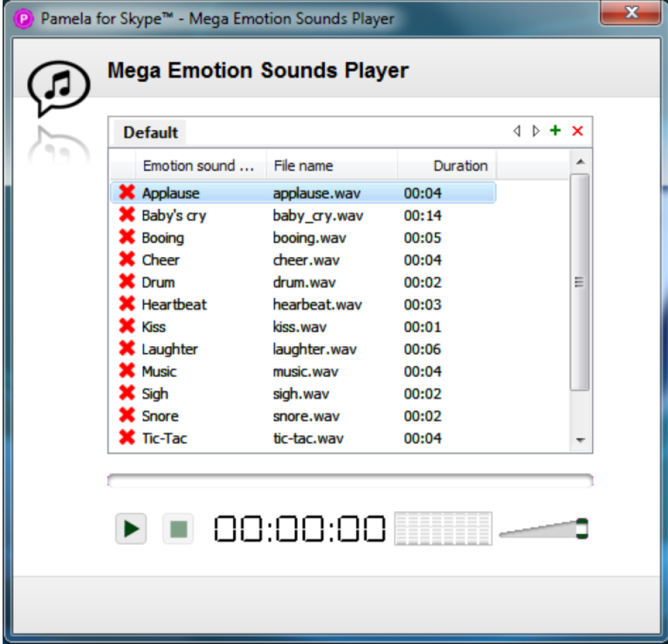Start playback with the green Play button

(131, 529)
